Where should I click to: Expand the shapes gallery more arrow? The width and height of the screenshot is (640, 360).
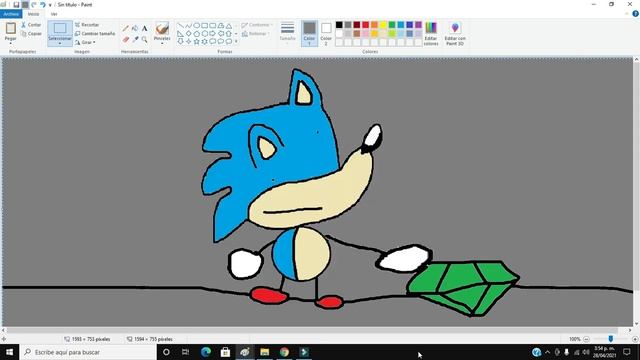tap(236, 42)
